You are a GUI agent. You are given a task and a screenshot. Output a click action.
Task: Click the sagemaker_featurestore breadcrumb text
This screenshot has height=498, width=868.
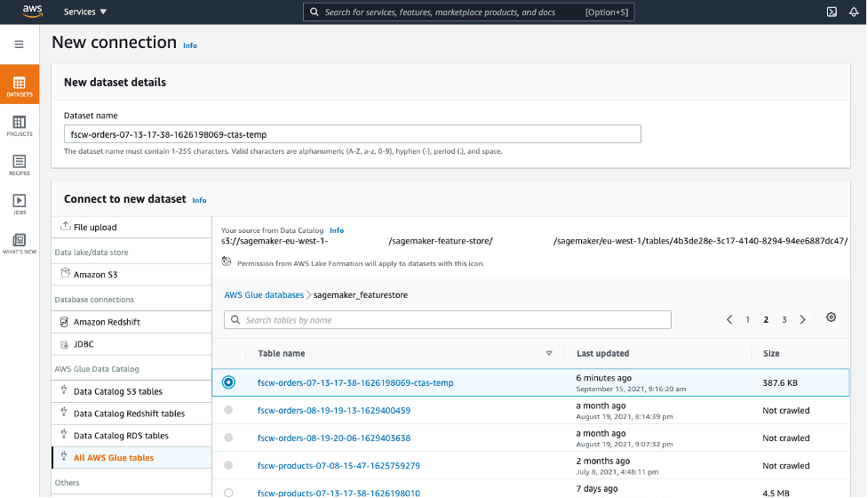[361, 294]
